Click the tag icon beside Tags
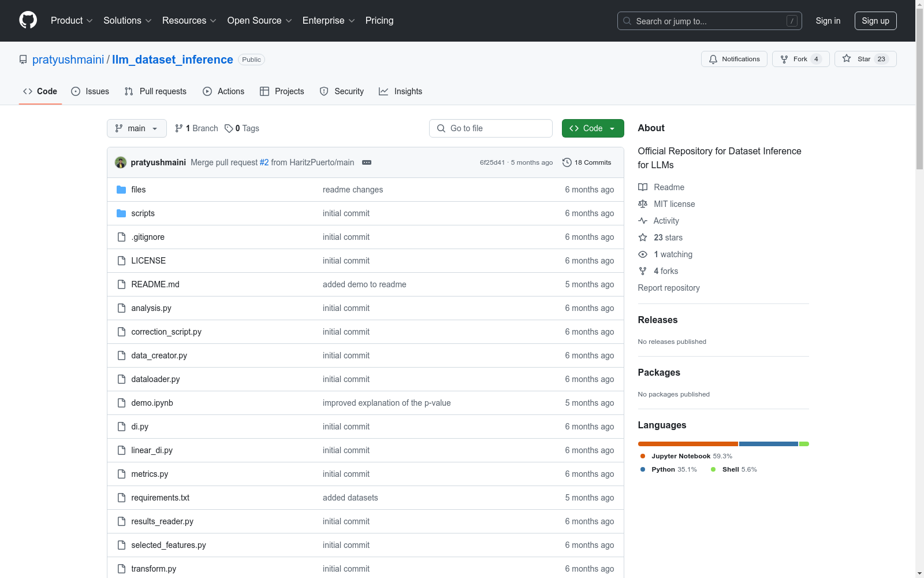Screen dimensions: 924x578 point(229,128)
